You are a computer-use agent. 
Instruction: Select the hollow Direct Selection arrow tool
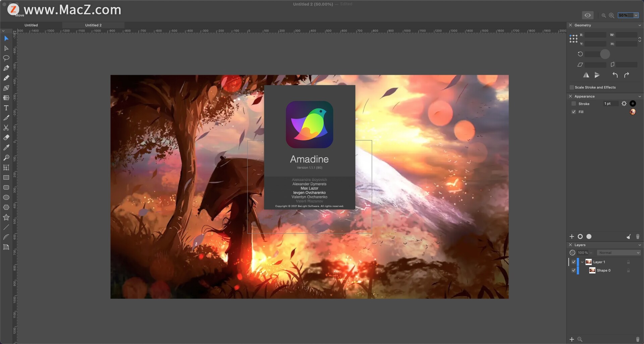(6, 48)
